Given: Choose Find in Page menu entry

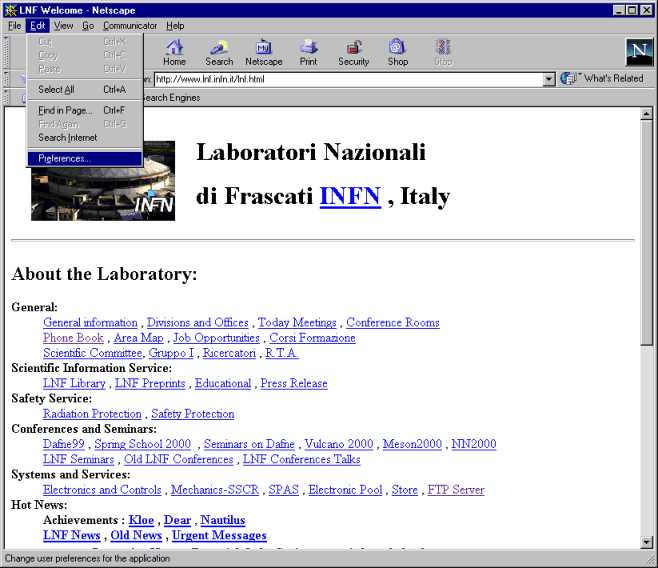Looking at the screenshot, I should [85, 110].
